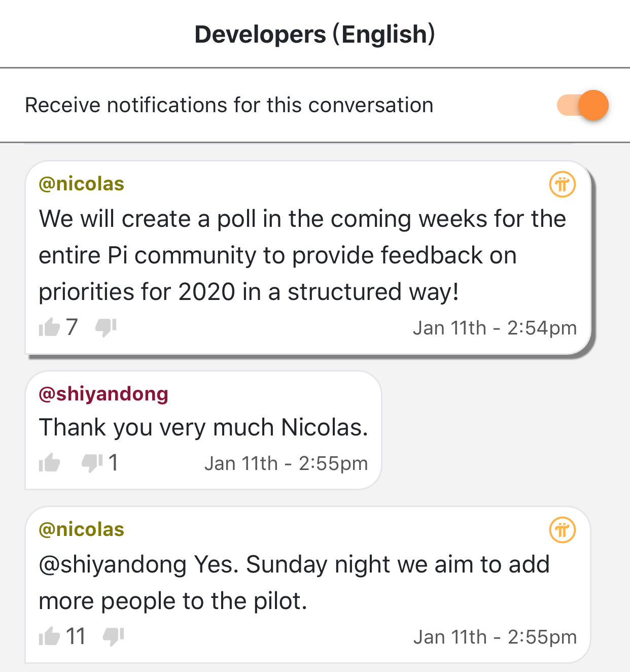The width and height of the screenshot is (630, 672).
Task: Open @nicolas profile from poll message
Action: coord(82,184)
